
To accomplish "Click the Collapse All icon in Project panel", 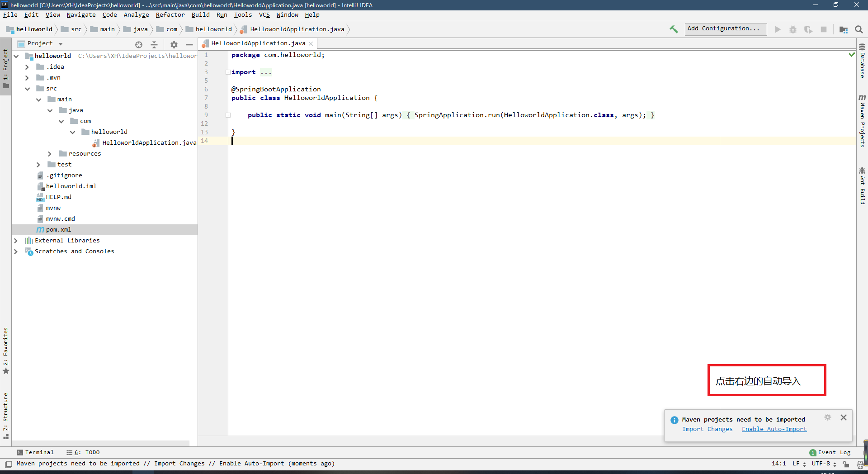I will click(x=154, y=44).
